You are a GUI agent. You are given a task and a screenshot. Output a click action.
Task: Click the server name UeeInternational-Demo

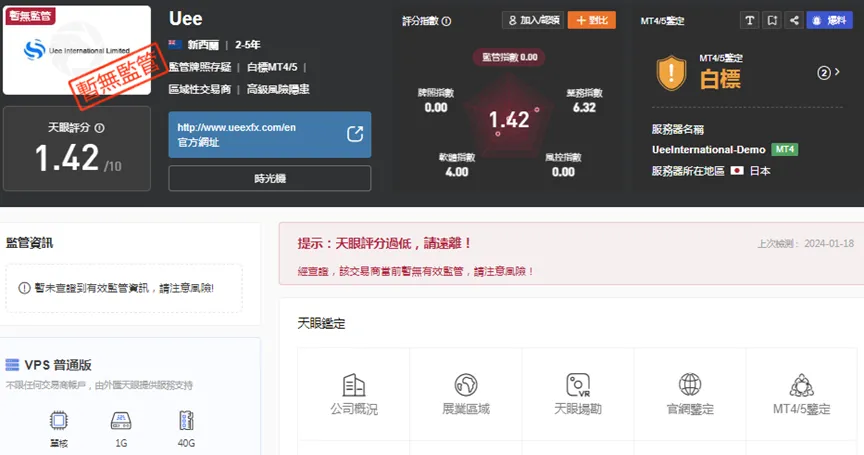[709, 150]
